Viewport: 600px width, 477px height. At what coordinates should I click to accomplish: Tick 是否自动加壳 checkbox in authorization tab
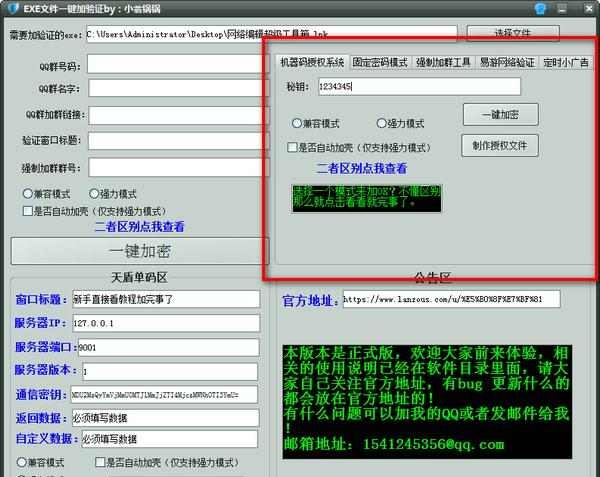(x=292, y=147)
